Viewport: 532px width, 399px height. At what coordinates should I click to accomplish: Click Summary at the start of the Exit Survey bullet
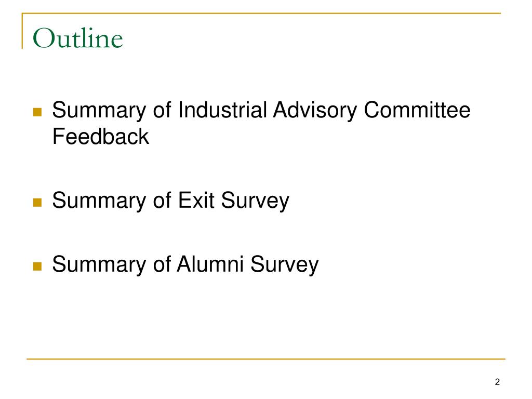pos(99,201)
